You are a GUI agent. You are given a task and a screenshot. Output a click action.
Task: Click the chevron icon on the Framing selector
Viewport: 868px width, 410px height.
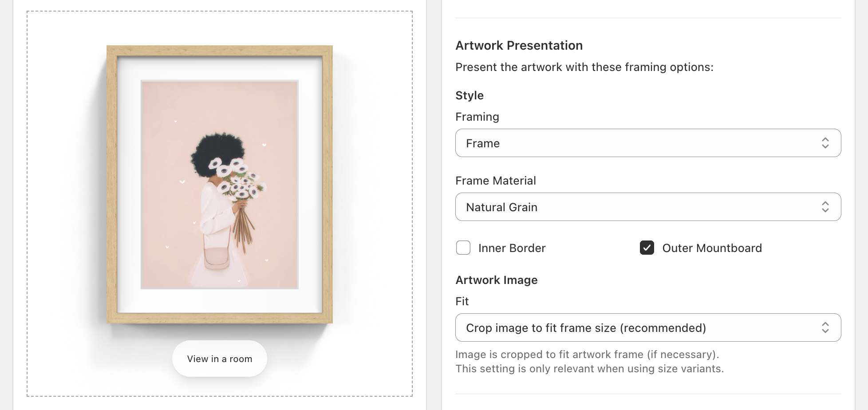coord(825,143)
